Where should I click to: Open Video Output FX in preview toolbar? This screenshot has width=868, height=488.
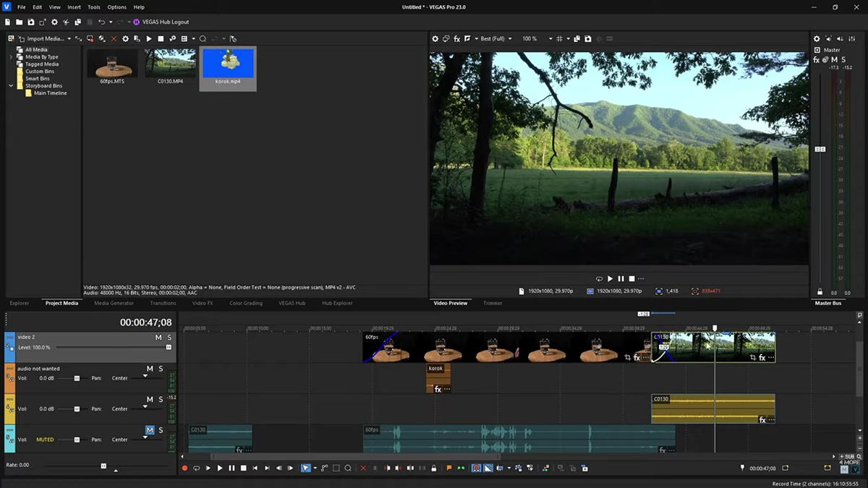[457, 38]
